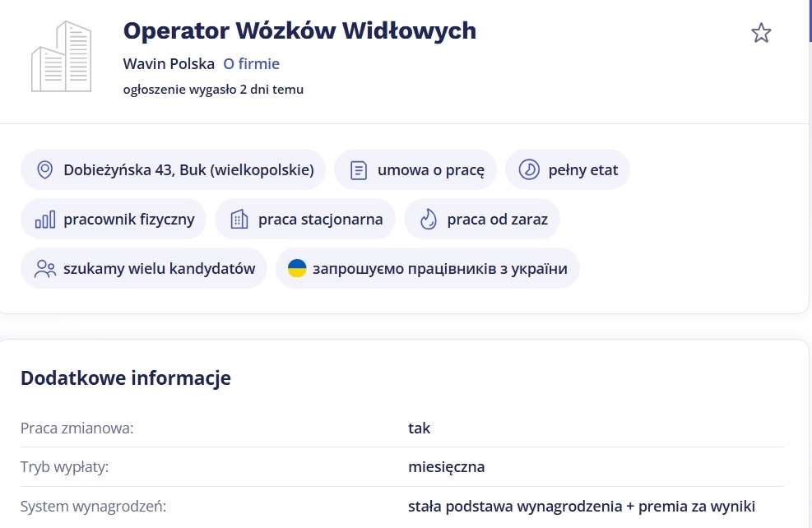This screenshot has height=528, width=812.
Task: Select the 'Dobieżyńska 43, Buk (wielkopolskie)' address text
Action: pyautogui.click(x=188, y=169)
